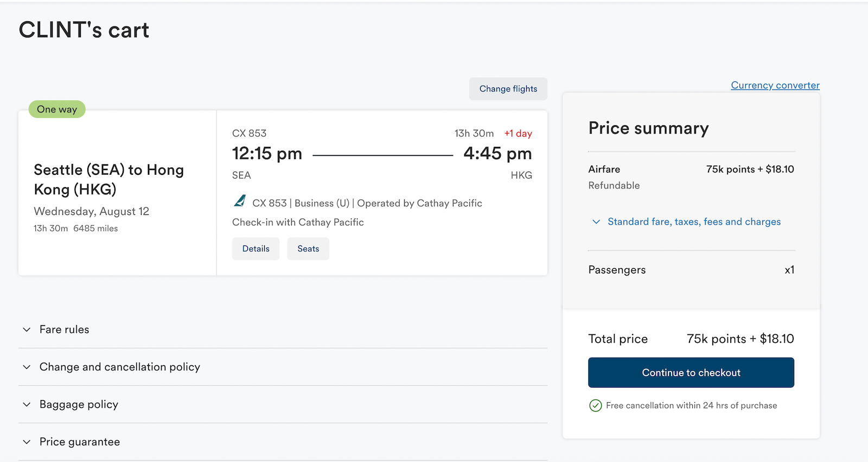Show Standard fare, taxes, fees and charges
Viewport: 868px width, 462px height.
(x=694, y=221)
